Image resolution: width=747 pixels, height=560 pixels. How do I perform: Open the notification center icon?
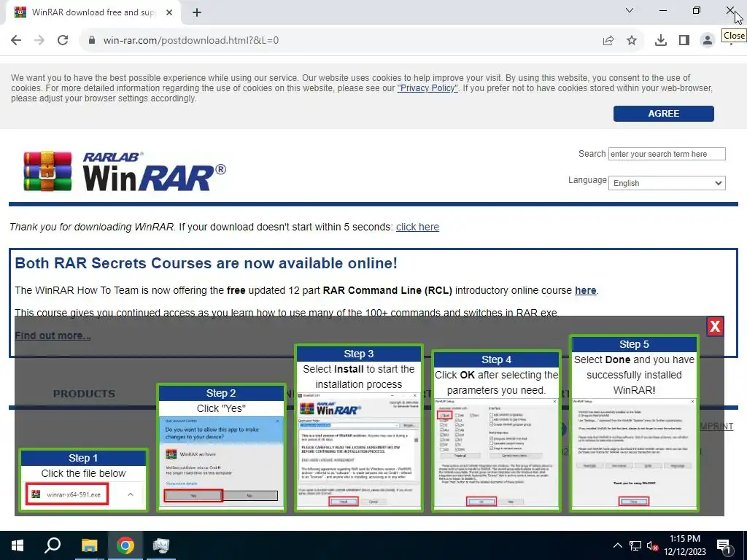[724, 545]
